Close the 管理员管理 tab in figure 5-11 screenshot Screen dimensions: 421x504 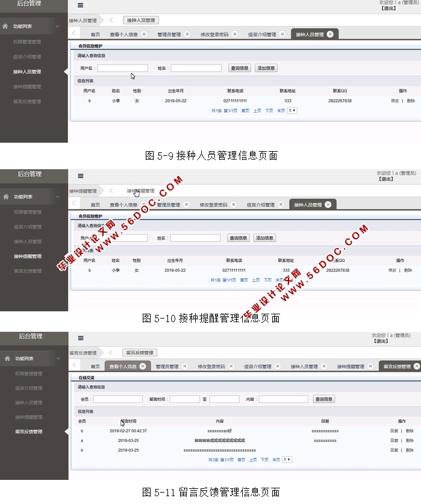point(185,366)
